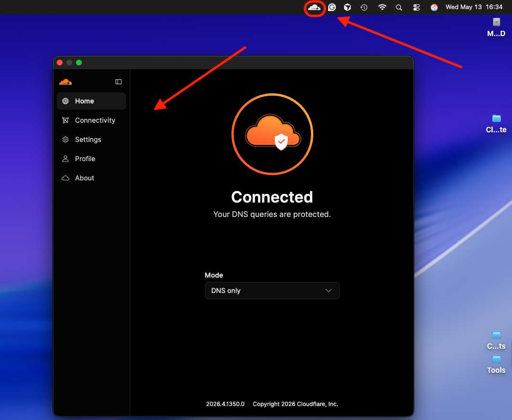Open the Connectivity section
Image resolution: width=512 pixels, height=420 pixels.
[x=91, y=120]
